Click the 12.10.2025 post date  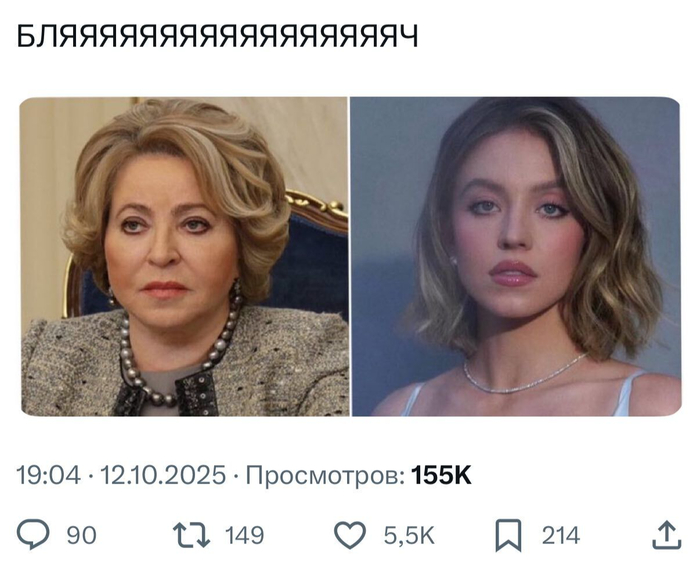(x=163, y=475)
